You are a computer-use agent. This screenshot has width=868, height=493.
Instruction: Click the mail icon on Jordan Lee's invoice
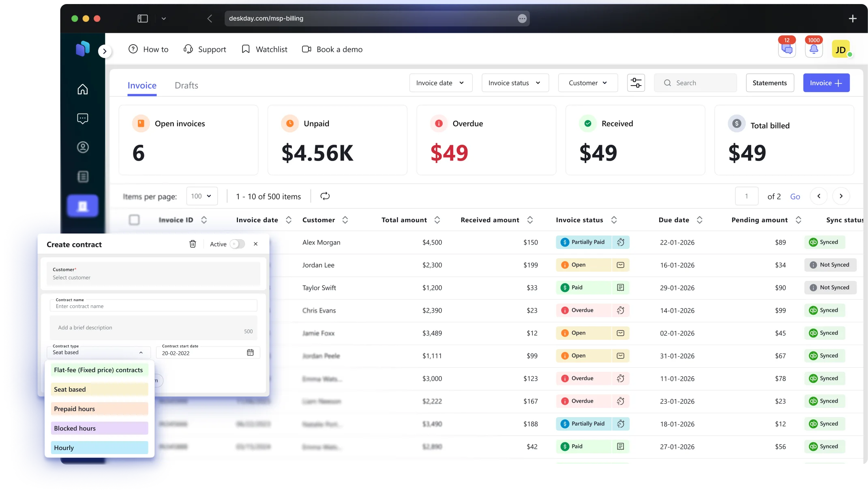click(x=620, y=265)
